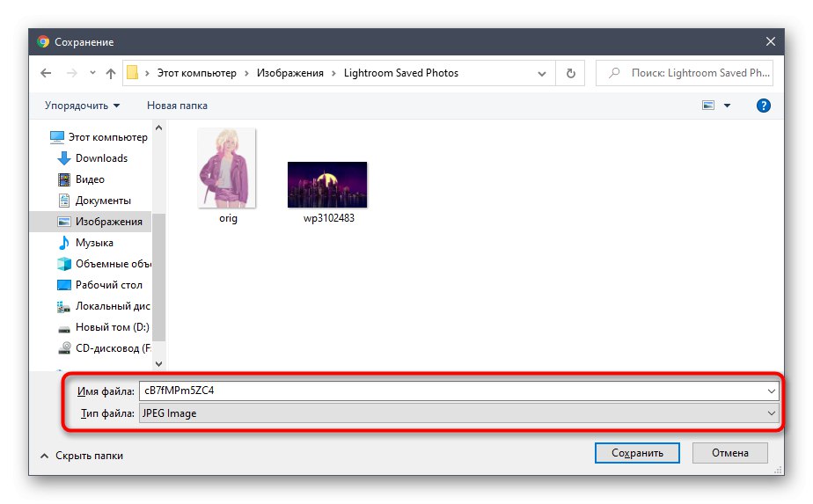Click the orig file name label
Screen dimensions: 813x504
[x=228, y=218]
